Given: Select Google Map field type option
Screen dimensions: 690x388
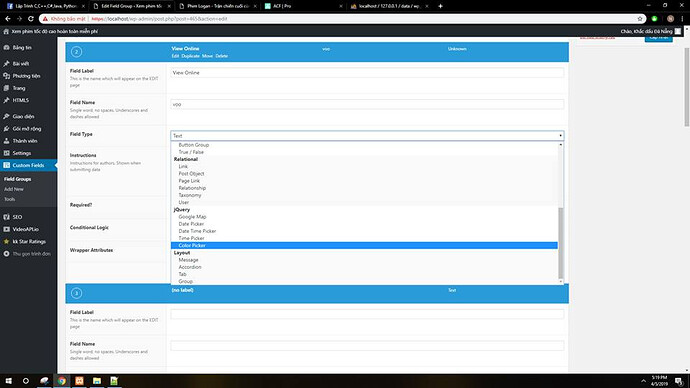Looking at the screenshot, I should pyautogui.click(x=192, y=217).
